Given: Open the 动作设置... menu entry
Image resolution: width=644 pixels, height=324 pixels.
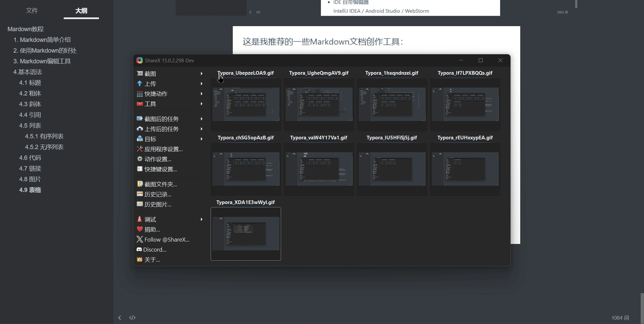Looking at the screenshot, I should [x=158, y=159].
